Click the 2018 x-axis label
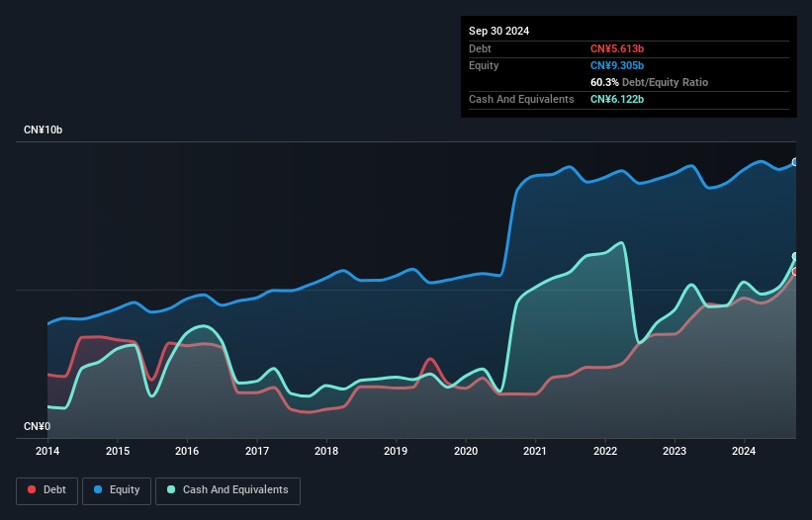 point(326,451)
